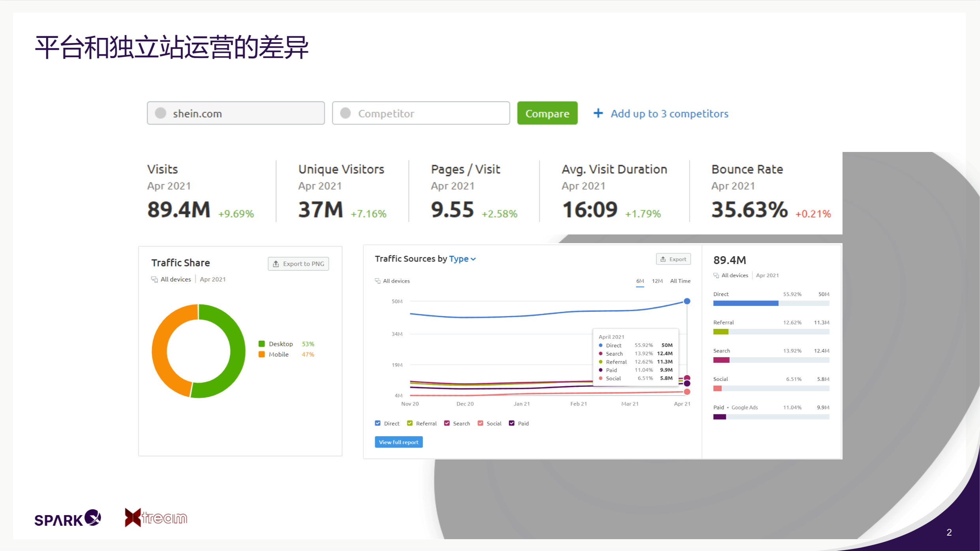Uncheck the Social series checkbox
Viewport: 980px width, 551px height.
[481, 423]
